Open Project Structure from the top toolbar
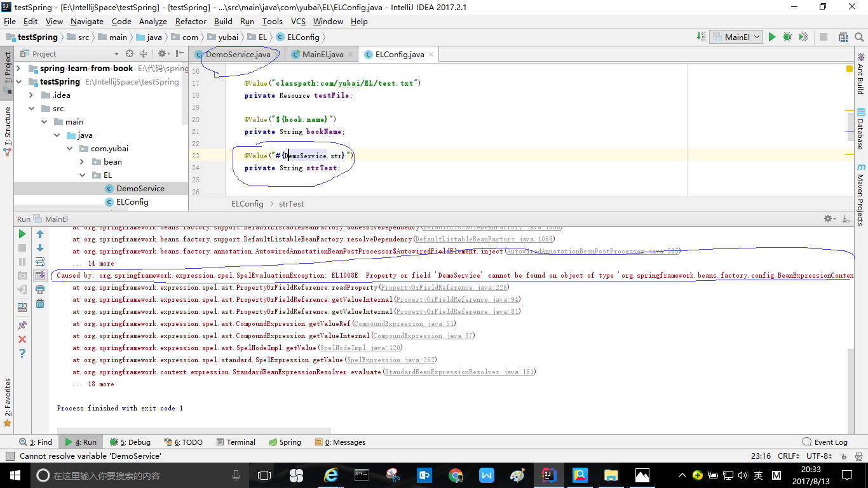 point(843,37)
